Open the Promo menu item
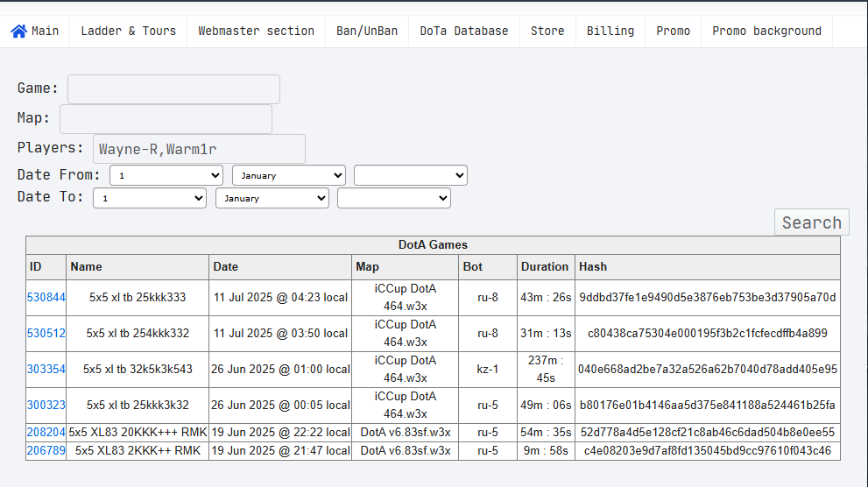The width and height of the screenshot is (868, 487). 674,31
